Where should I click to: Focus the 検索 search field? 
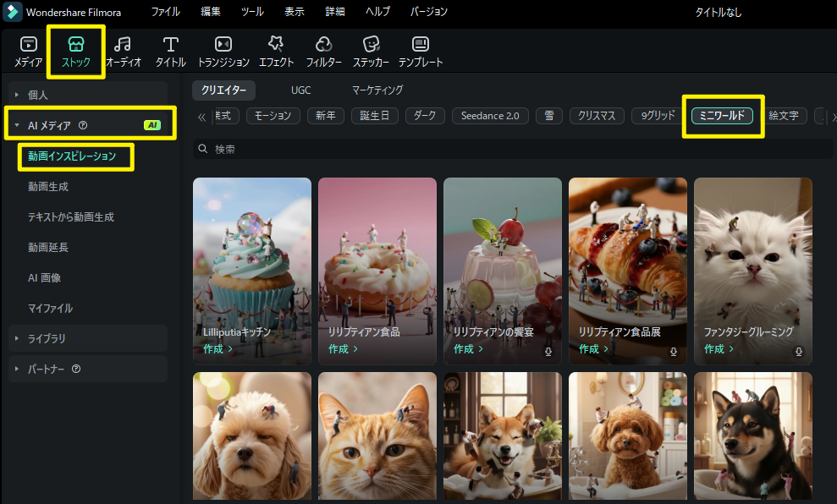(x=513, y=149)
